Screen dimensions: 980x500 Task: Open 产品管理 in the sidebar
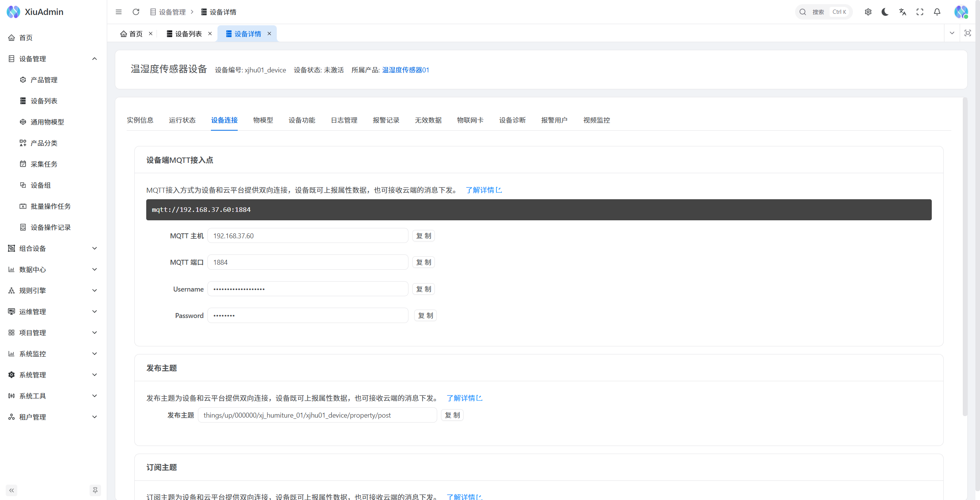[44, 80]
